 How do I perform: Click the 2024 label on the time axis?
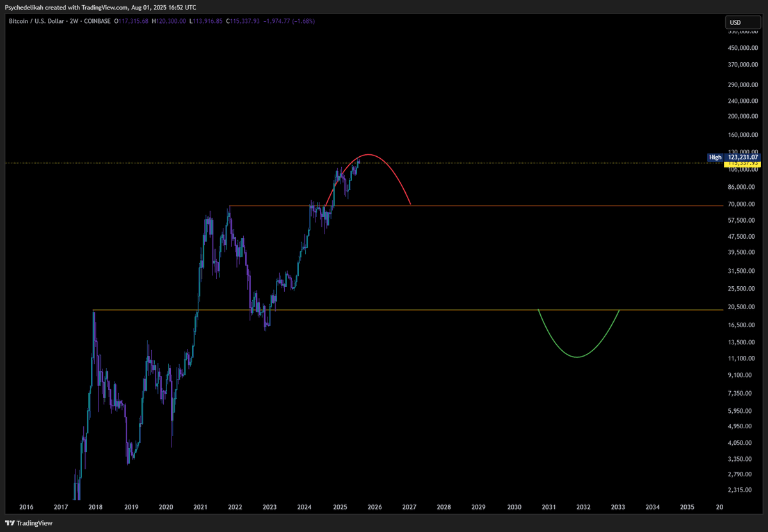pyautogui.click(x=304, y=507)
